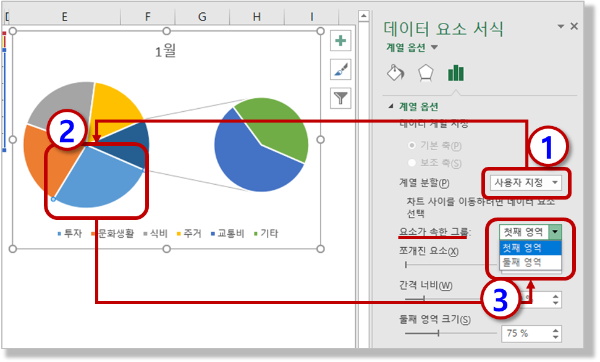Open the task pane options arrow
The image size is (600, 362).
click(561, 26)
